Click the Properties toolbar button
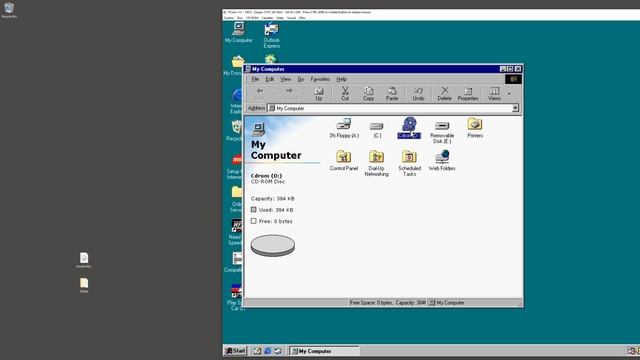The width and height of the screenshot is (640, 360). pos(468,93)
